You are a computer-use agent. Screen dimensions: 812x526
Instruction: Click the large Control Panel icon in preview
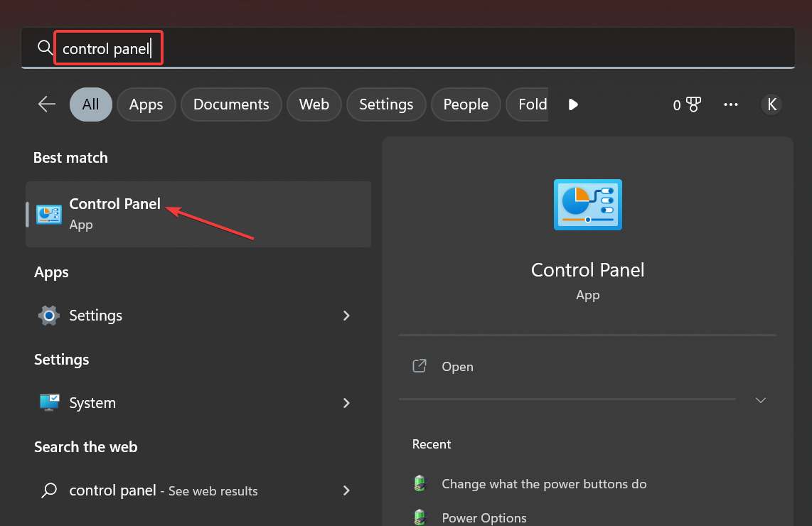[588, 205]
